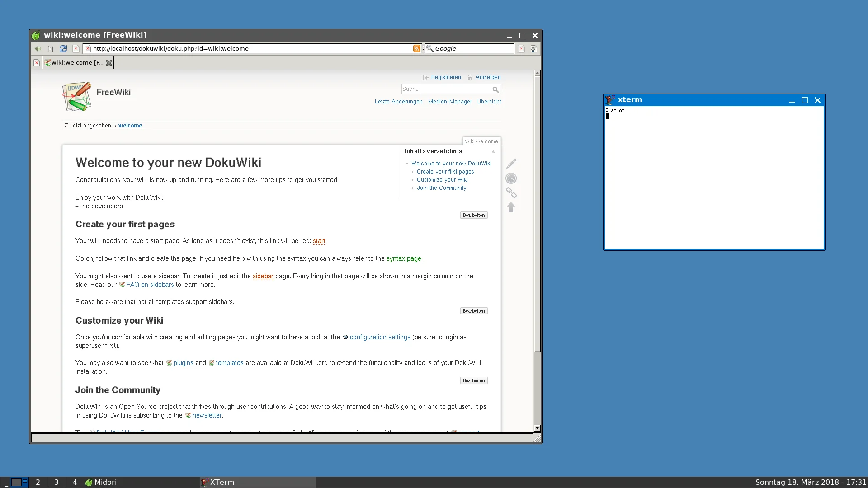Minimize the xterm window

(792, 100)
